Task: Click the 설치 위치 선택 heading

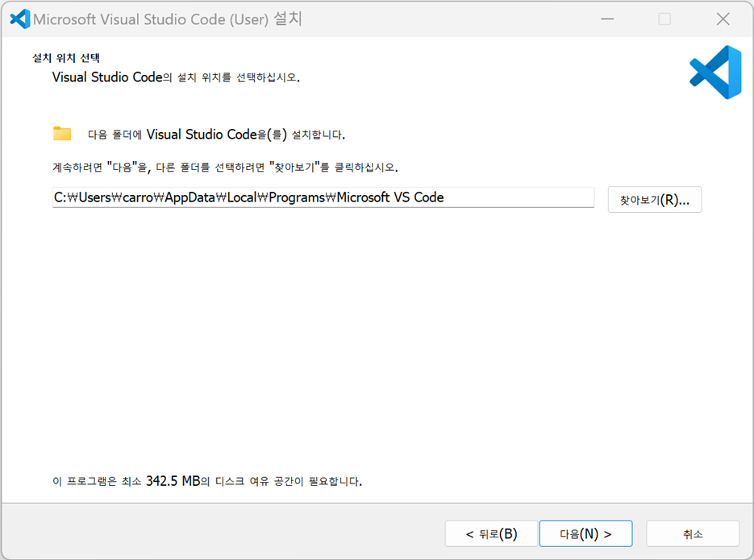Action: pos(66,58)
